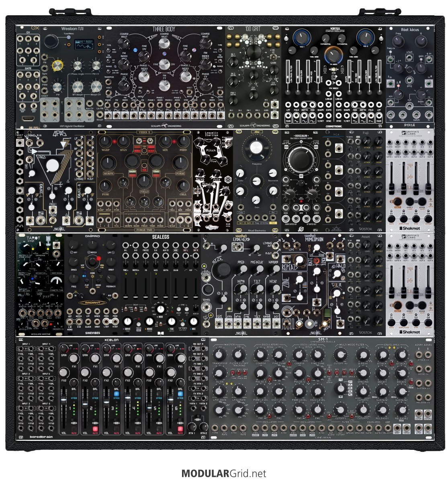Screen dimensions: 448x482
Task: Open the ModularGrid.net link
Action: pyautogui.click(x=224, y=474)
